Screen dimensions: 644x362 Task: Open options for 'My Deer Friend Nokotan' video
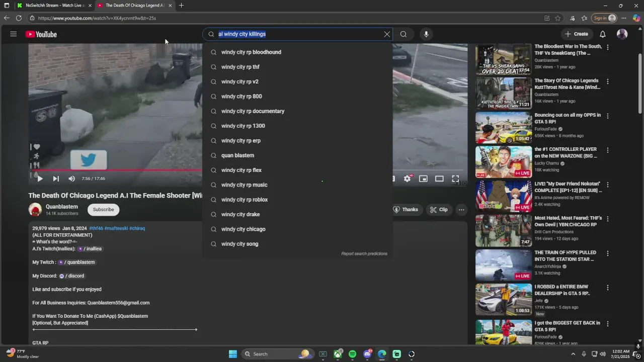coord(608,185)
